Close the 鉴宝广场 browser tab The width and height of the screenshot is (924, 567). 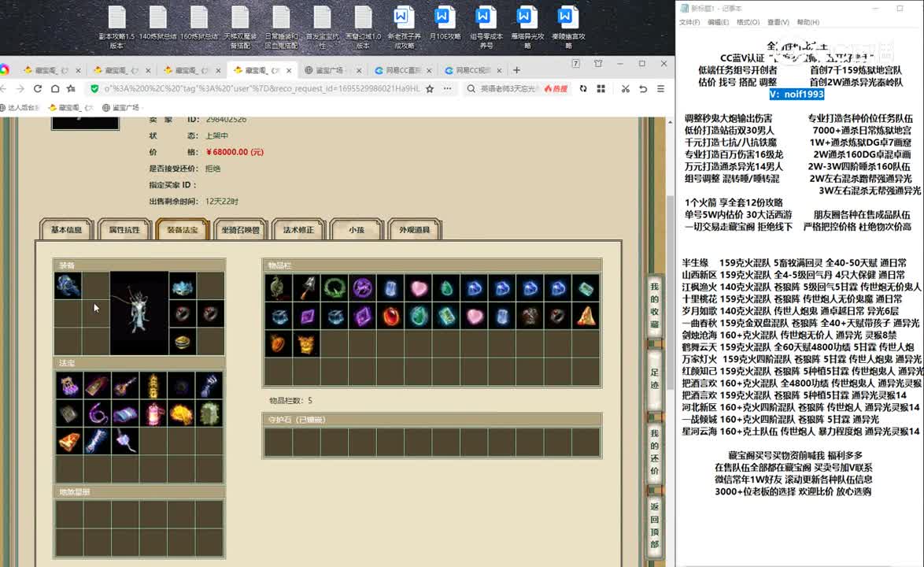tap(359, 70)
